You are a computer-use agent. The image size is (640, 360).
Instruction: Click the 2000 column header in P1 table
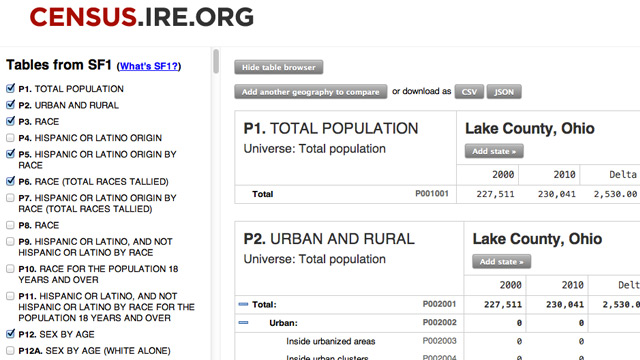click(x=503, y=175)
